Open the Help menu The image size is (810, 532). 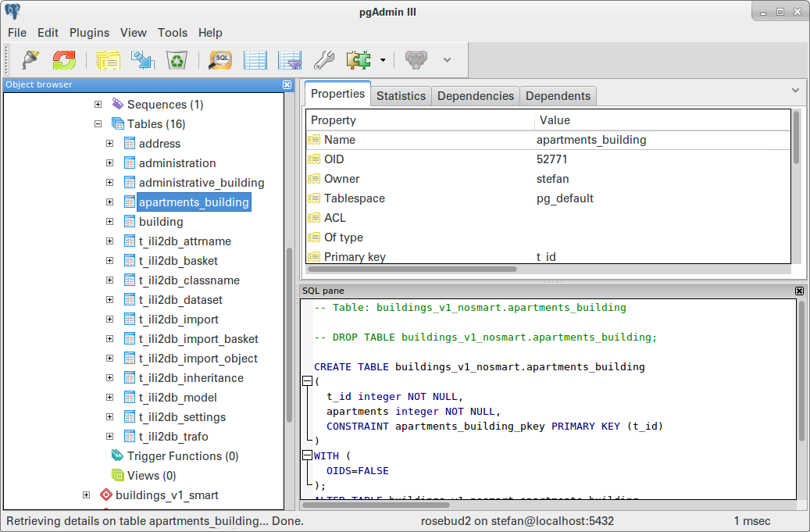click(210, 33)
